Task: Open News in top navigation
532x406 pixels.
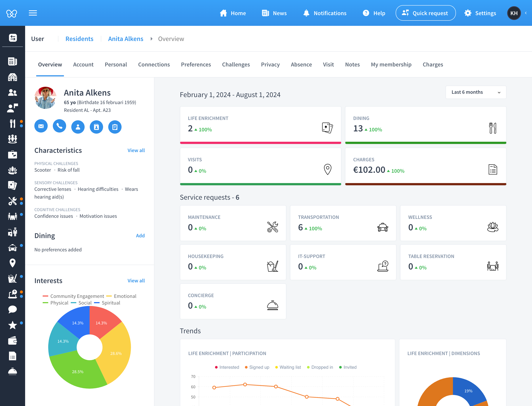Action: click(x=274, y=13)
